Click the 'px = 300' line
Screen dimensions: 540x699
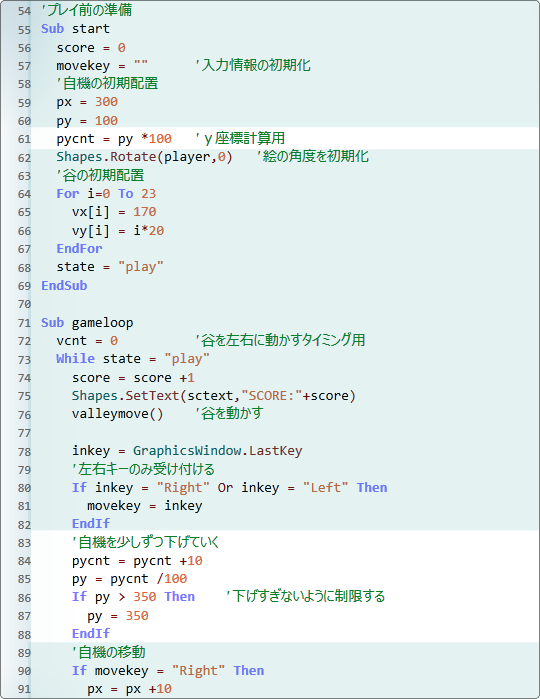(x=87, y=102)
